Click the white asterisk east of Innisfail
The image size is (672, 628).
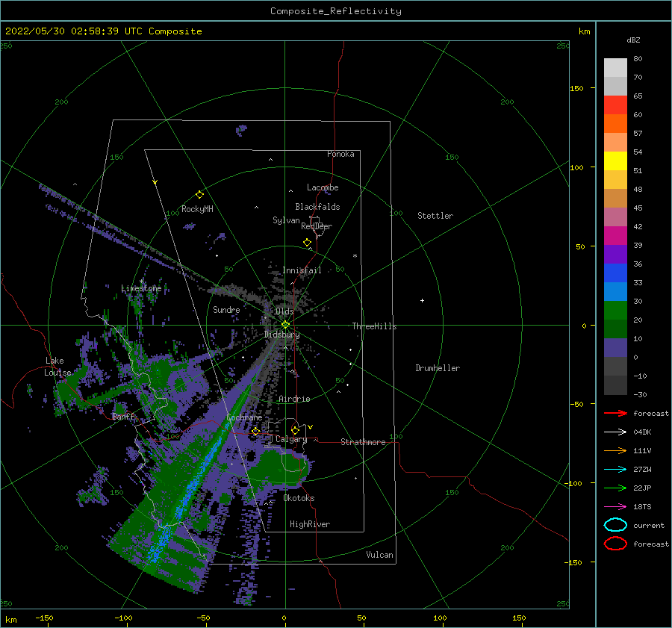click(355, 256)
